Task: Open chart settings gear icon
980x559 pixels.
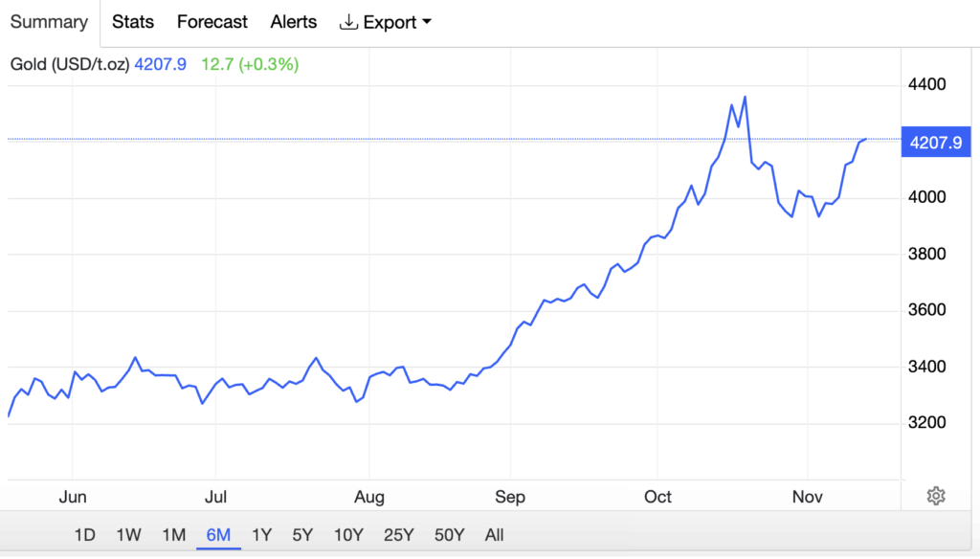Action: [x=936, y=496]
